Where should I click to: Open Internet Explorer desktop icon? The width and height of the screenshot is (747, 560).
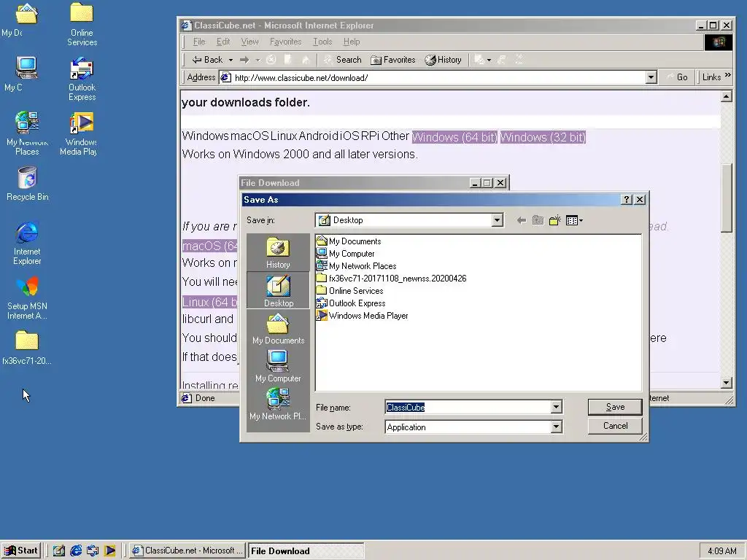point(27,243)
